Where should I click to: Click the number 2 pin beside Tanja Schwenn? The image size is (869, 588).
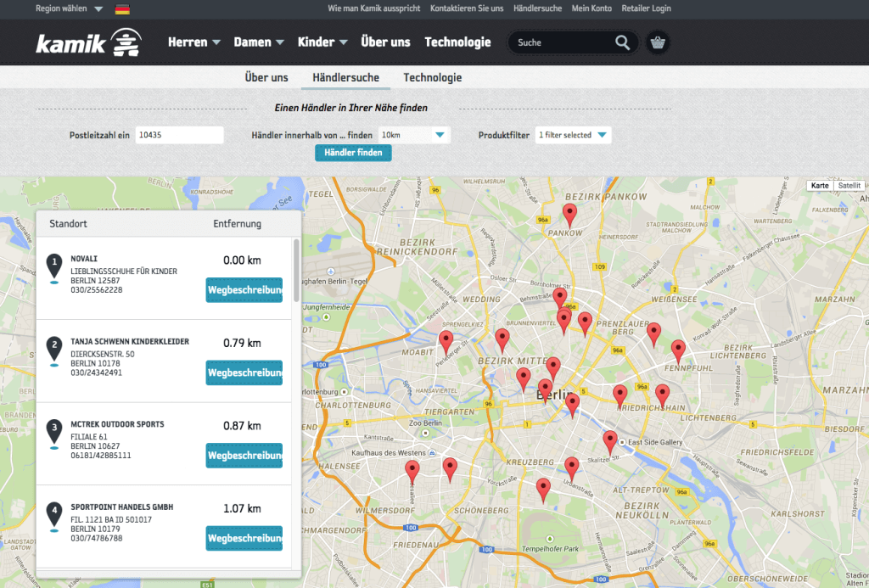[x=54, y=351]
